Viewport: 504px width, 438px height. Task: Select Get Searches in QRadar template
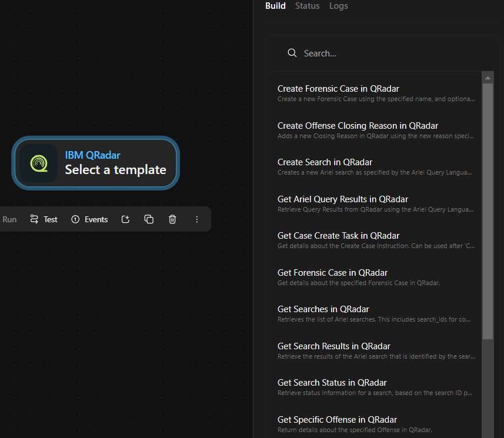click(376, 313)
